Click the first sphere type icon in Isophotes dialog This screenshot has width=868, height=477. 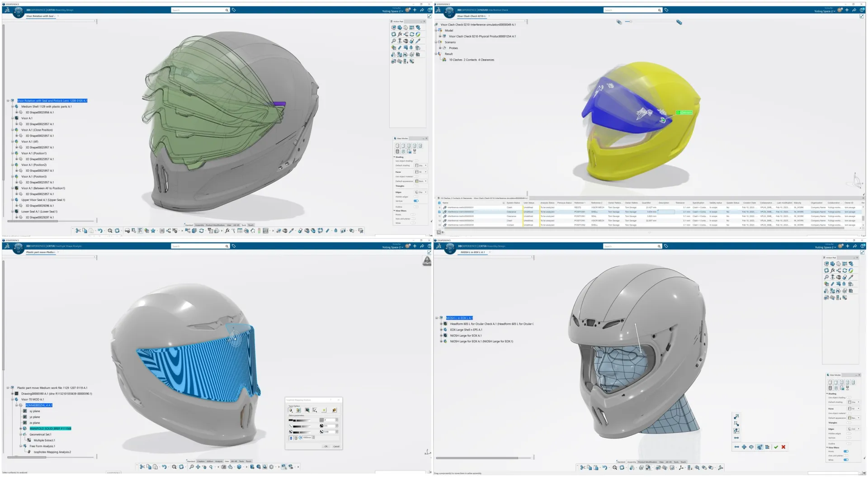pyautogui.click(x=291, y=410)
